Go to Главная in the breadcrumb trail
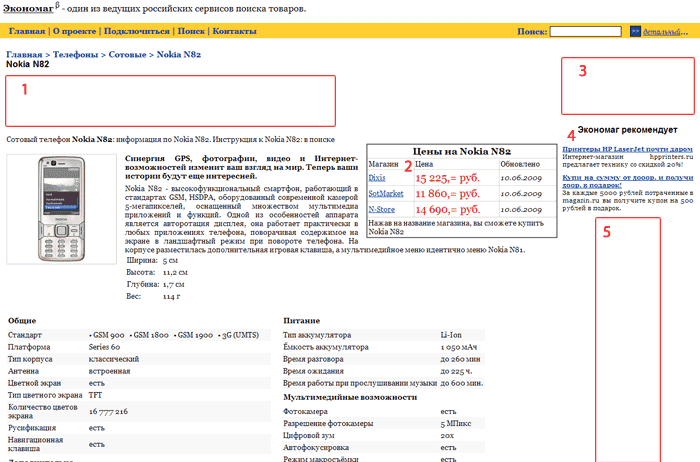The width and height of the screenshot is (700, 462). pyautogui.click(x=24, y=54)
